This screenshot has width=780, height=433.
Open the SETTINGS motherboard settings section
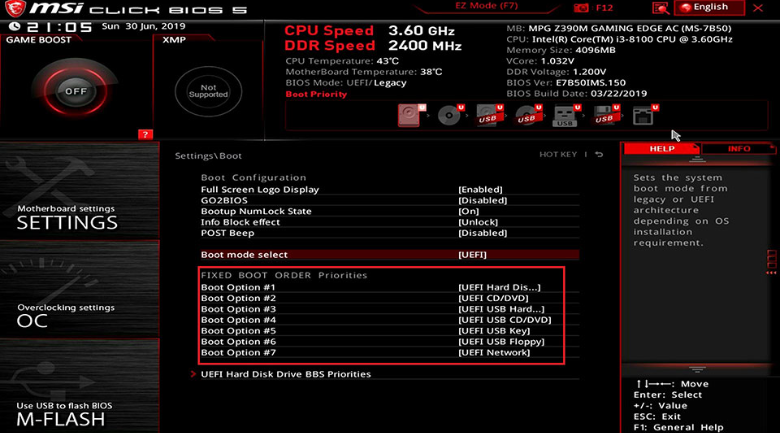[x=80, y=192]
